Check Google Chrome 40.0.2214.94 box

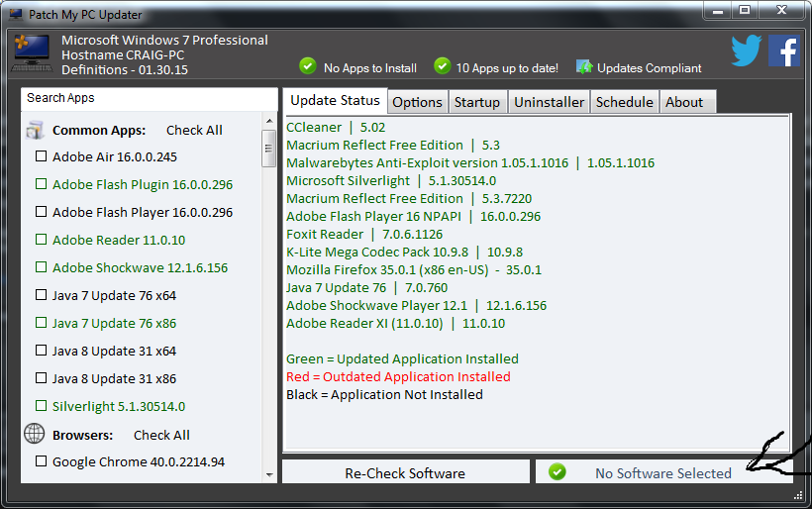pyautogui.click(x=41, y=460)
